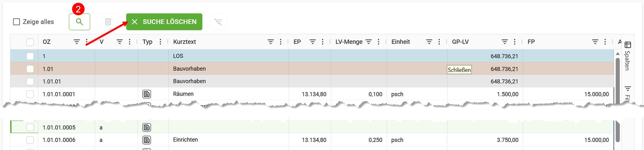This screenshot has height=150, width=644.
Task: Open the Kurztext column filter icon
Action: coord(270,42)
